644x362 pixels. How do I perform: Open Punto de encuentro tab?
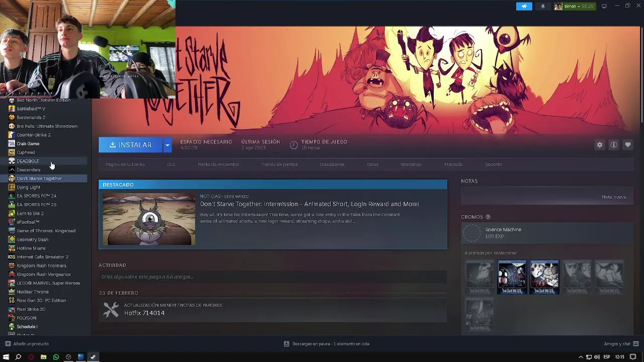(x=218, y=164)
